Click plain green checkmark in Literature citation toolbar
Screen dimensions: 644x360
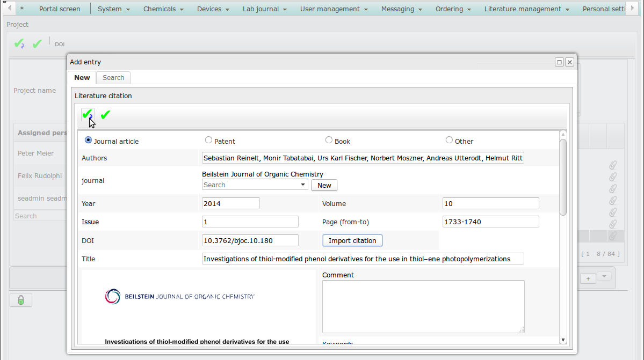tap(105, 115)
